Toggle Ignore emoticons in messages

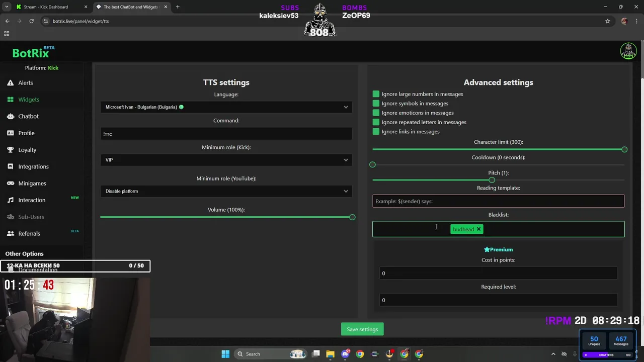point(376,113)
